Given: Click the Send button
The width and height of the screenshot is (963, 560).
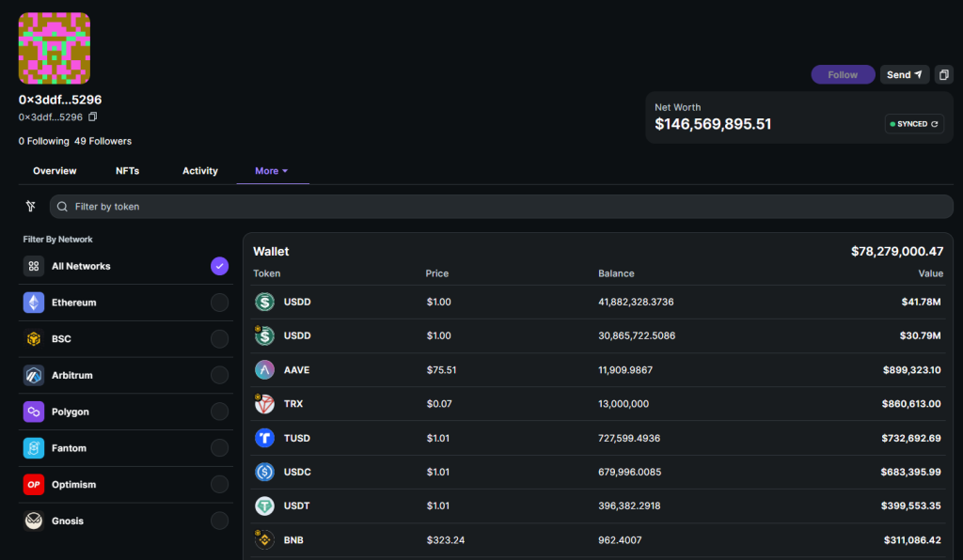Looking at the screenshot, I should point(905,75).
